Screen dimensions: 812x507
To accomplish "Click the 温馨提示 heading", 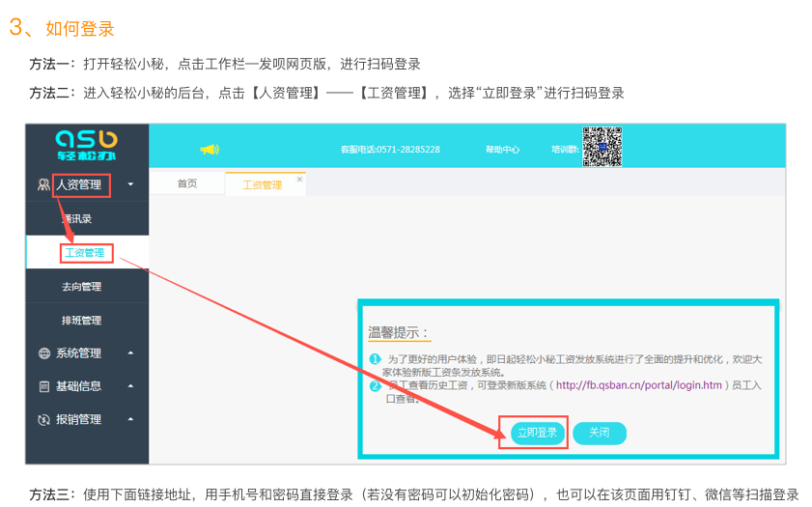I will [398, 332].
